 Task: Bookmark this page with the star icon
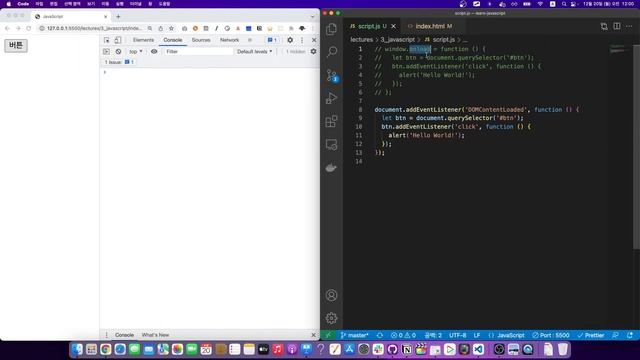[171, 28]
